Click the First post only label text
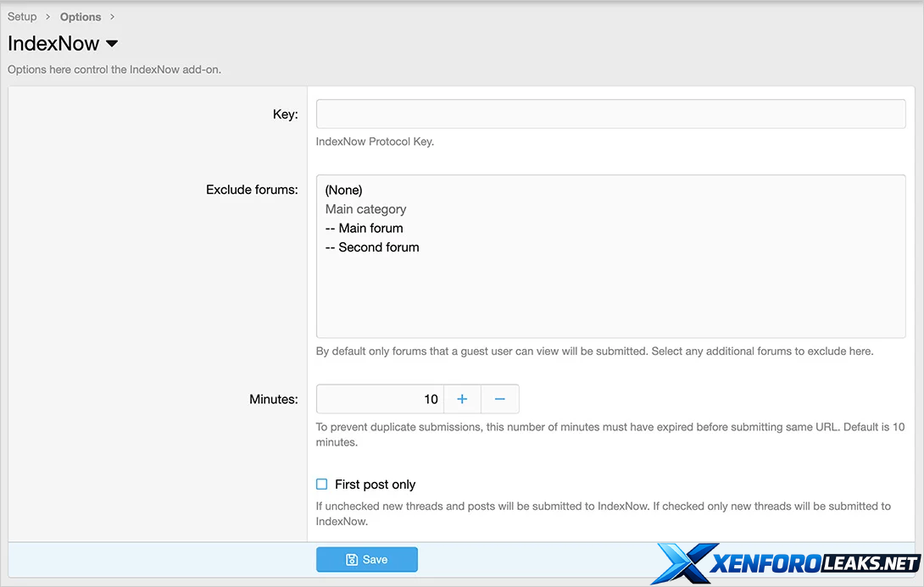The height and width of the screenshot is (587, 924). point(375,484)
